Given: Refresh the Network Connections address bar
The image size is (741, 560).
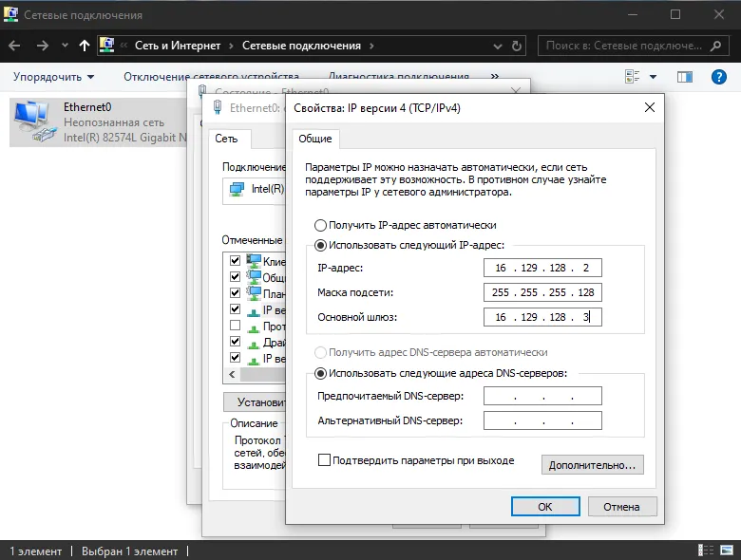Looking at the screenshot, I should tap(517, 46).
